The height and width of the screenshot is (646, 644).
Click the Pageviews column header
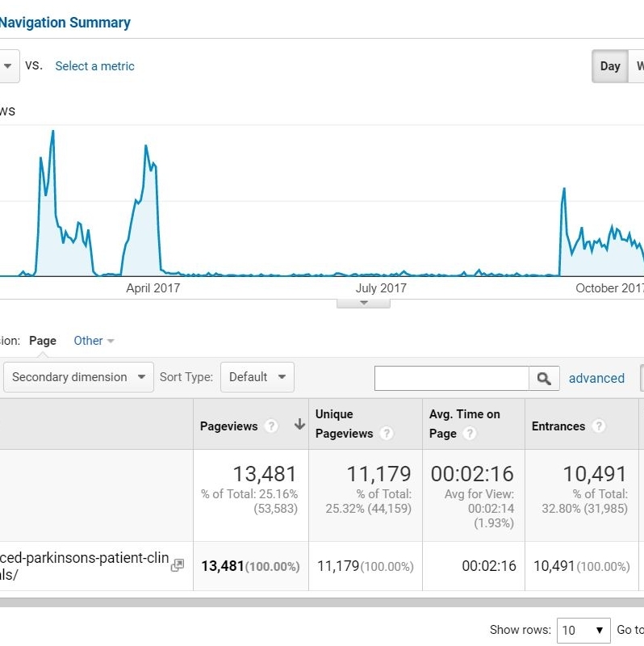click(x=229, y=426)
